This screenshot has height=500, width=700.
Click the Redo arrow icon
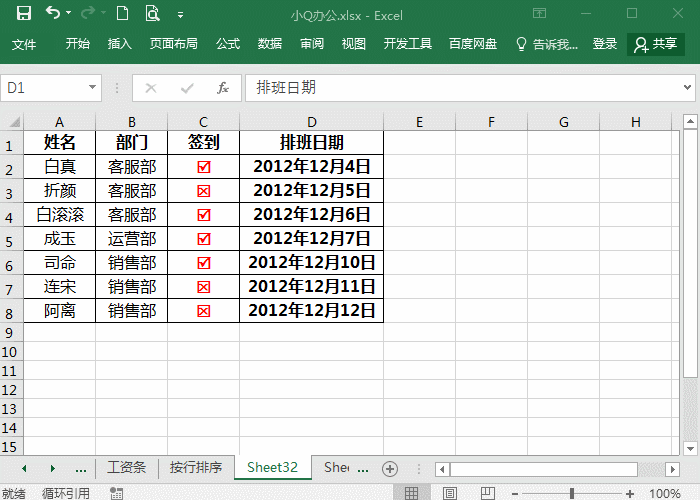click(88, 13)
